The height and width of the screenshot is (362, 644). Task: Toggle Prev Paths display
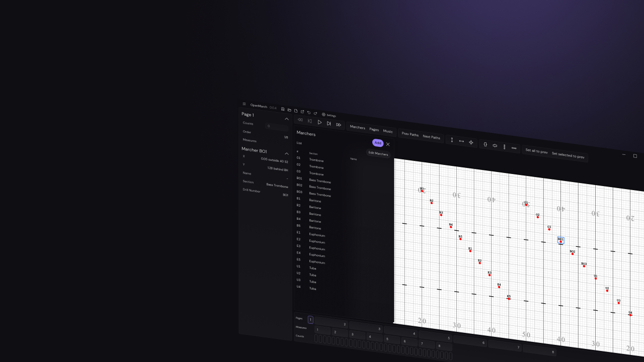point(410,134)
